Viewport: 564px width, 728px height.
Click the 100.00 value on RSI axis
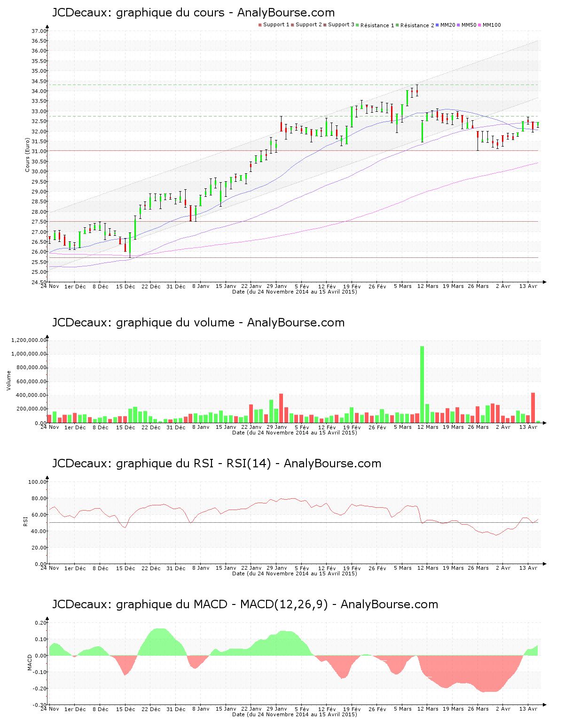coord(38,482)
